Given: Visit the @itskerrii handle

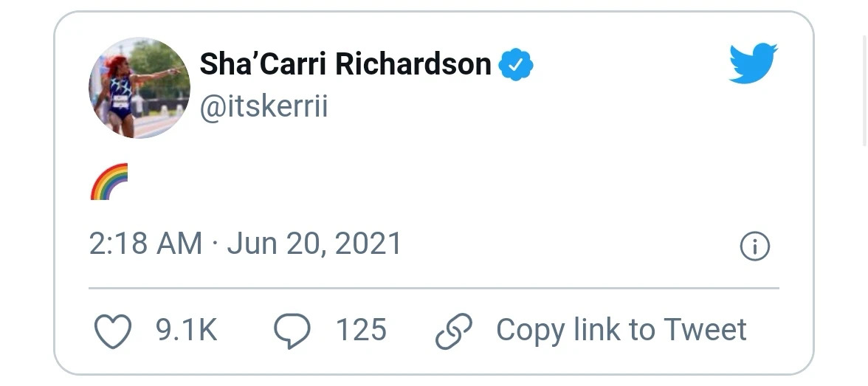Looking at the screenshot, I should pos(263,106).
